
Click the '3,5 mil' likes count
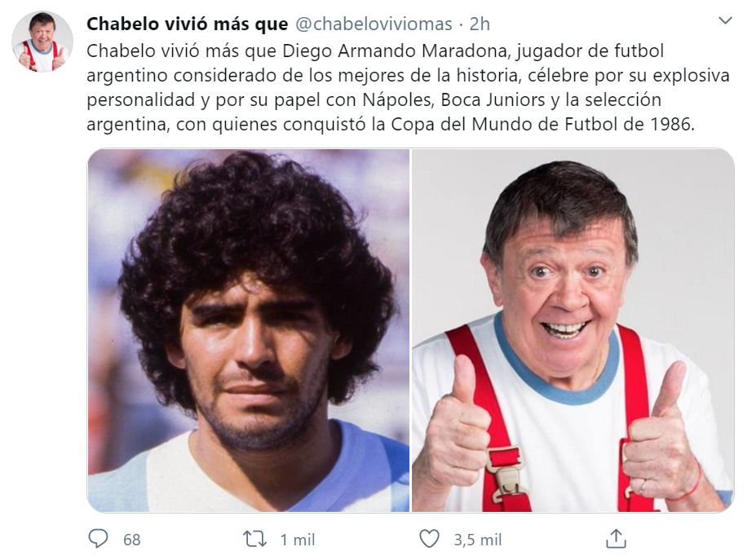coord(478,540)
